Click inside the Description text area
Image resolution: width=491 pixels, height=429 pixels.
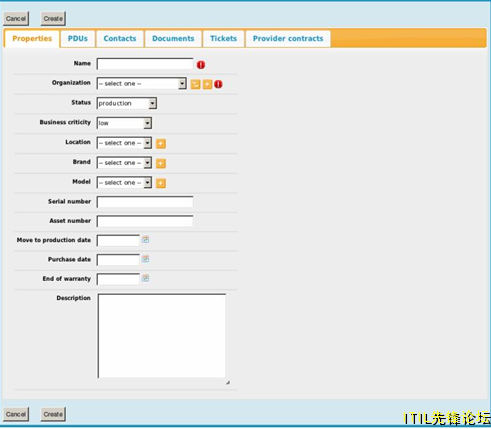click(x=162, y=336)
